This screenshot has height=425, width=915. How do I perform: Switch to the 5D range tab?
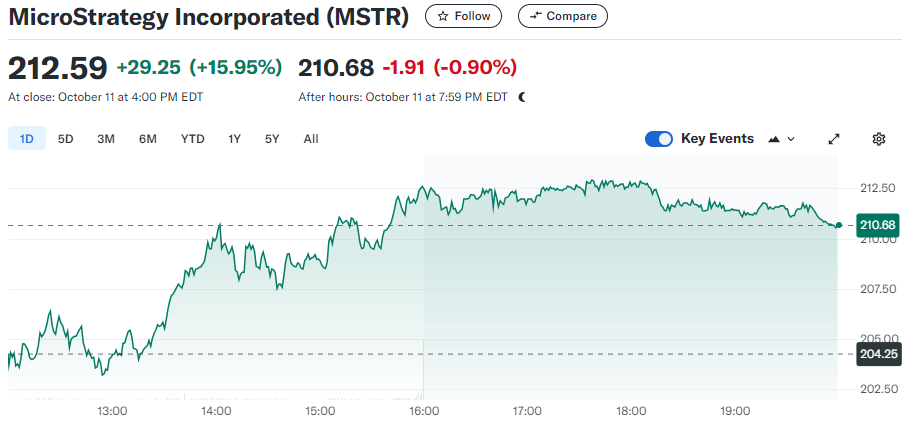(x=66, y=139)
